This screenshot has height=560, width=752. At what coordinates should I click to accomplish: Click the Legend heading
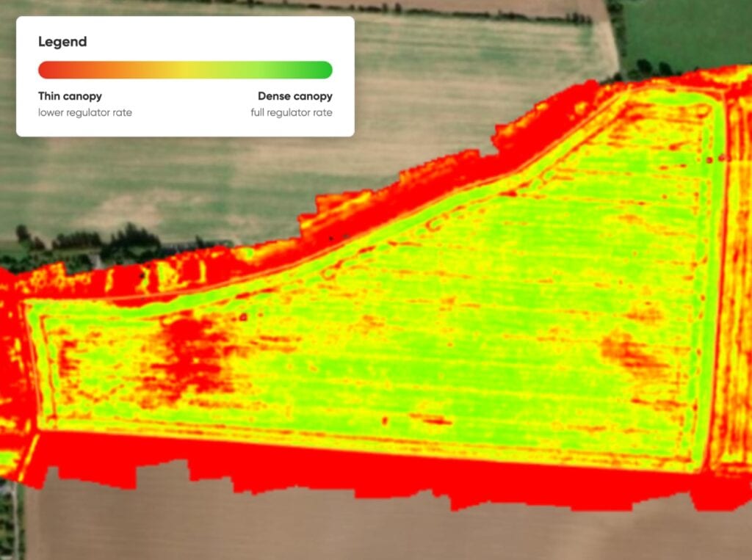tap(62, 42)
